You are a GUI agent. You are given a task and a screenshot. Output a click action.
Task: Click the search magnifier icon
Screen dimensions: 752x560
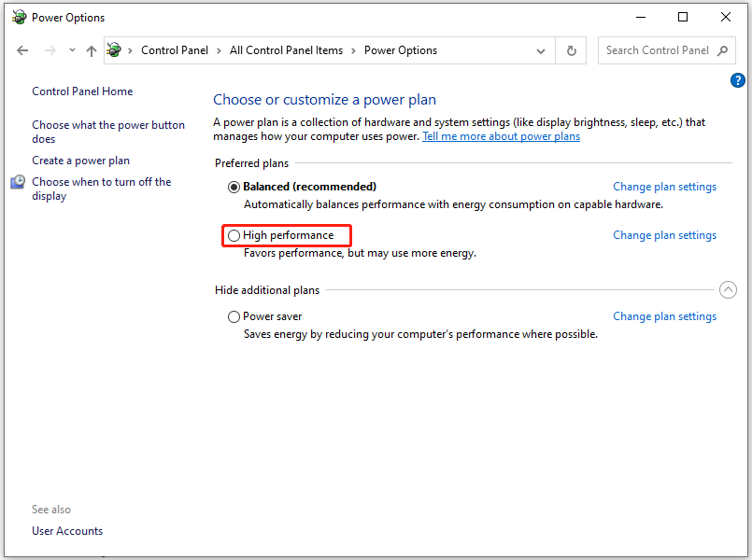coord(722,50)
